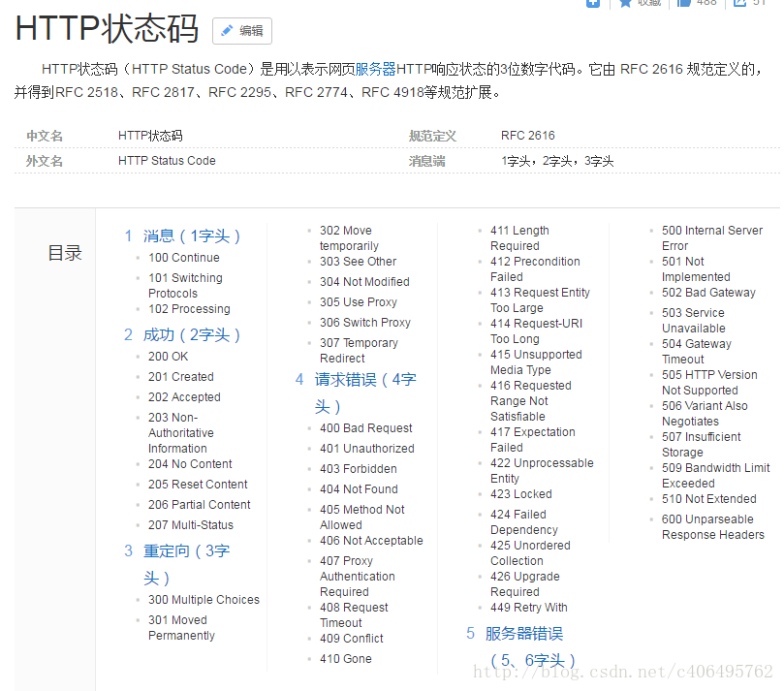Go to section 1 消息（1字头）

tap(192, 236)
